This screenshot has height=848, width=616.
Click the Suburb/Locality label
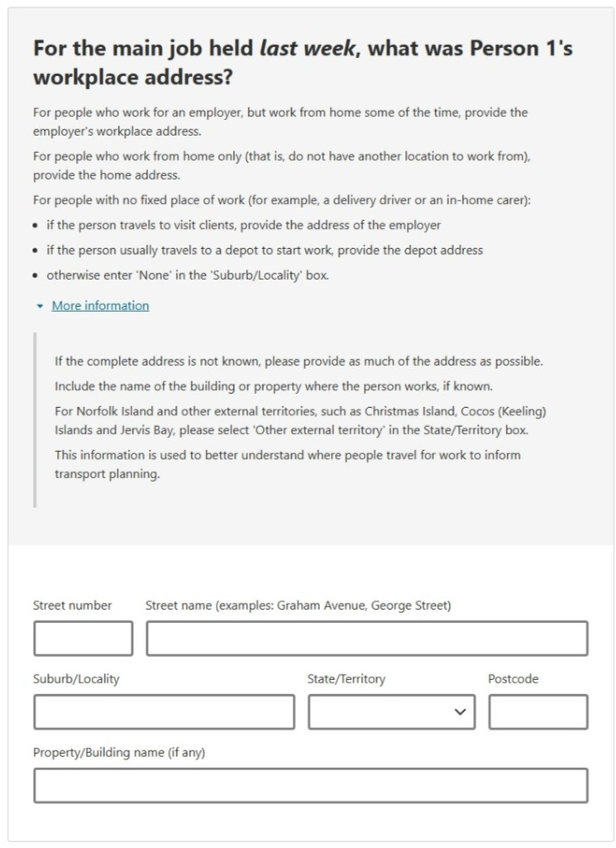(76, 678)
